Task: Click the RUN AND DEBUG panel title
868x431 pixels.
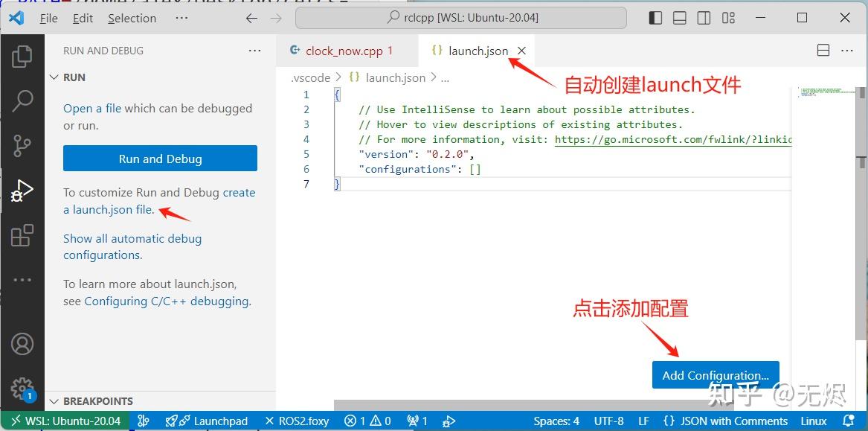Action: (103, 51)
